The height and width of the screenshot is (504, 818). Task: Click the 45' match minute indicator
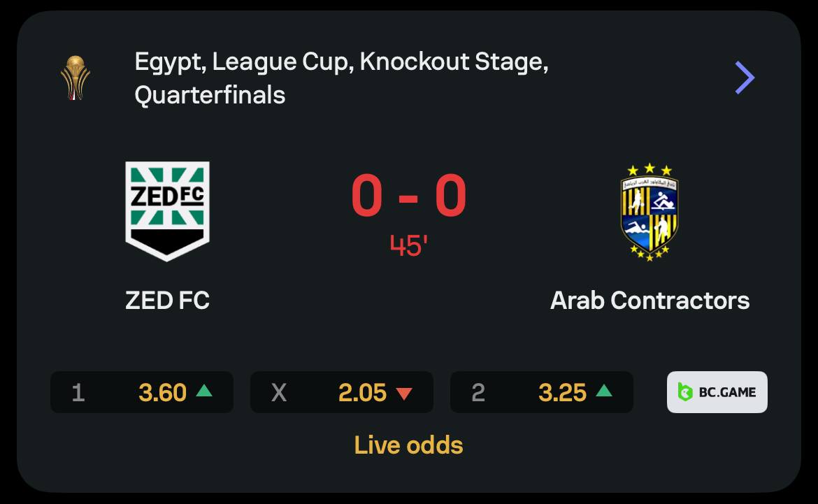[x=408, y=245]
